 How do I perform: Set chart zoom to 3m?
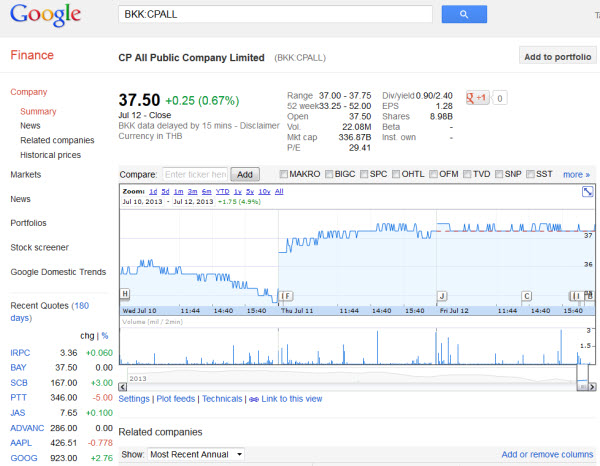pyautogui.click(x=192, y=191)
